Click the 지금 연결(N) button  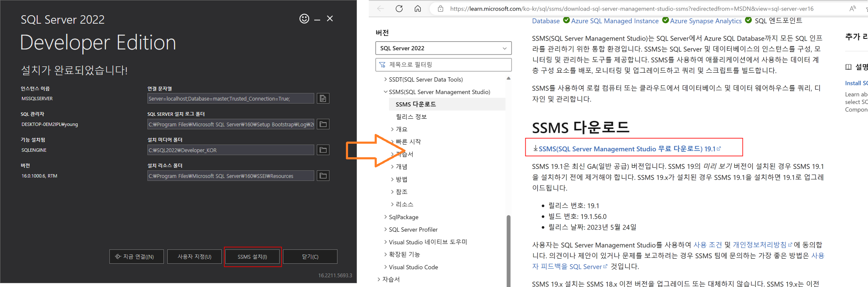(x=136, y=257)
